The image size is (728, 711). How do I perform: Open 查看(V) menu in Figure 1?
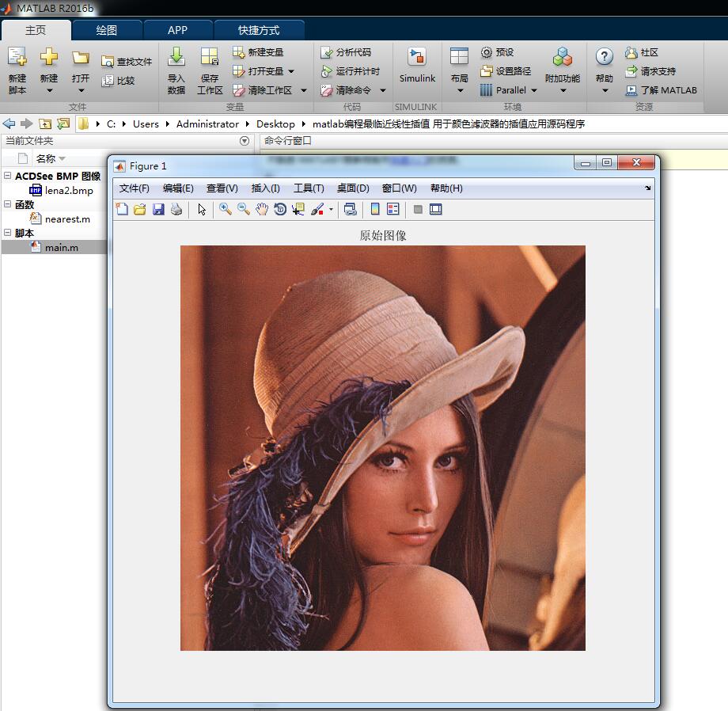[222, 188]
